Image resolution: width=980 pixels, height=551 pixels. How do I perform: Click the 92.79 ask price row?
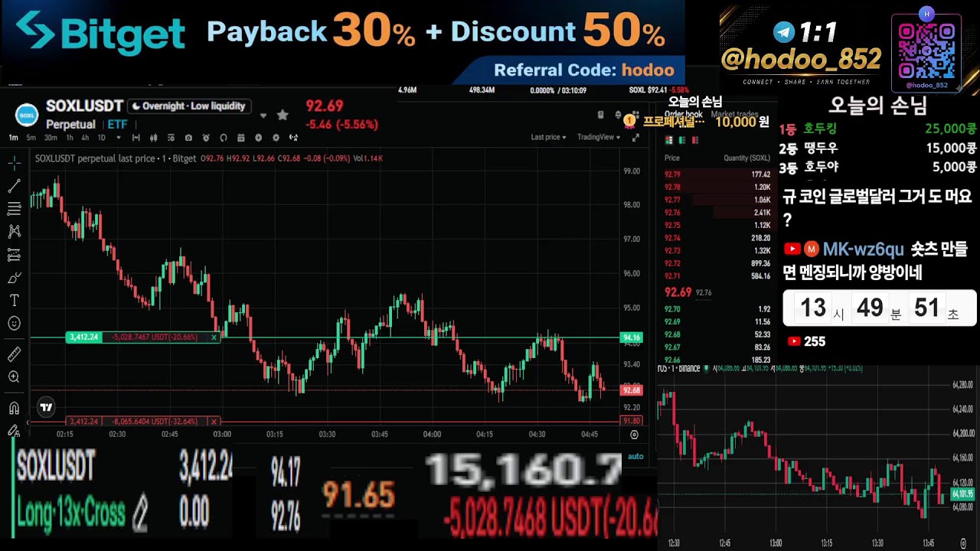tap(717, 174)
